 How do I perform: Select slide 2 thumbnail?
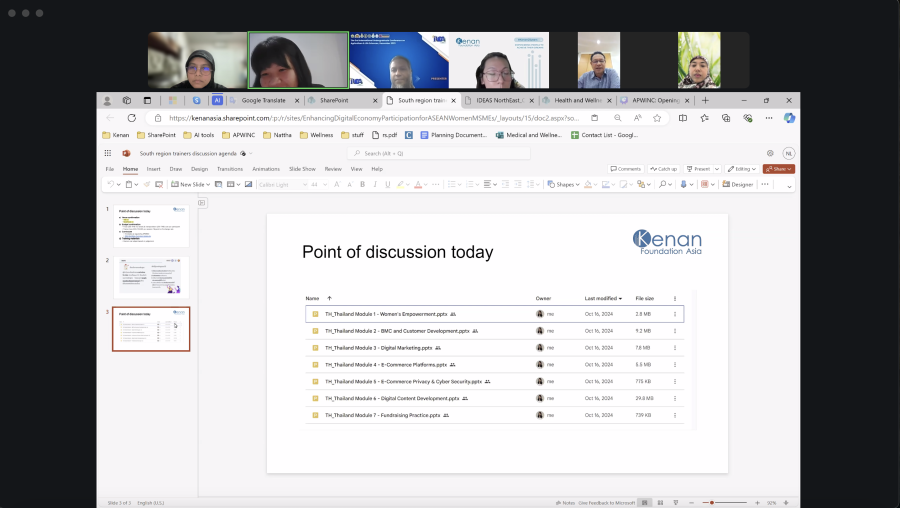click(151, 277)
